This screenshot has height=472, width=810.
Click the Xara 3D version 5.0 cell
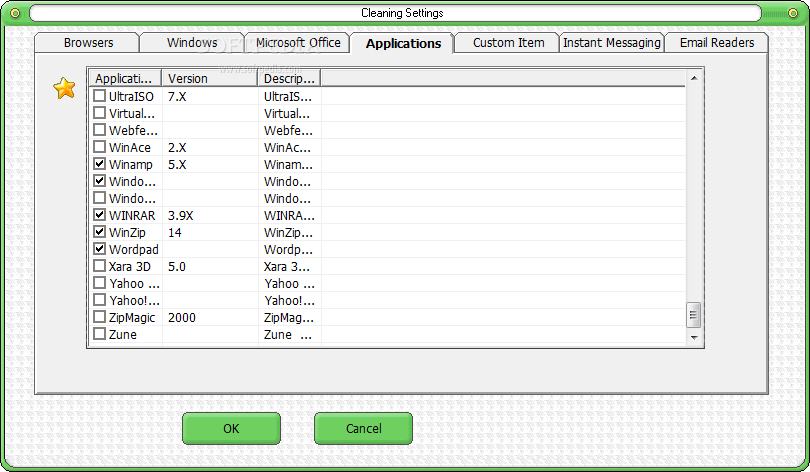point(210,266)
